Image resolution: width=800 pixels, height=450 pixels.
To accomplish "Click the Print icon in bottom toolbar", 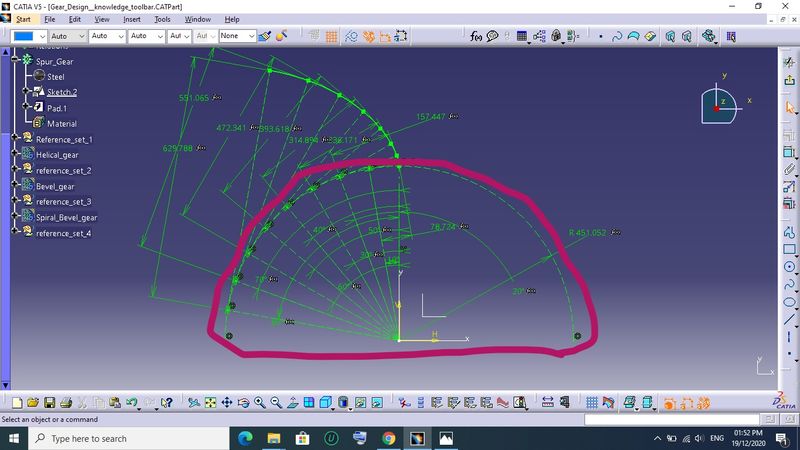I will (x=65, y=403).
